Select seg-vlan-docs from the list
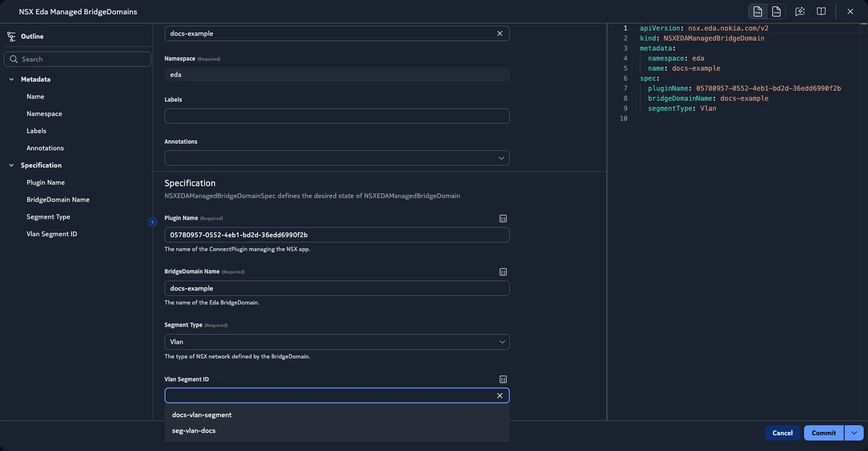 pyautogui.click(x=337, y=430)
